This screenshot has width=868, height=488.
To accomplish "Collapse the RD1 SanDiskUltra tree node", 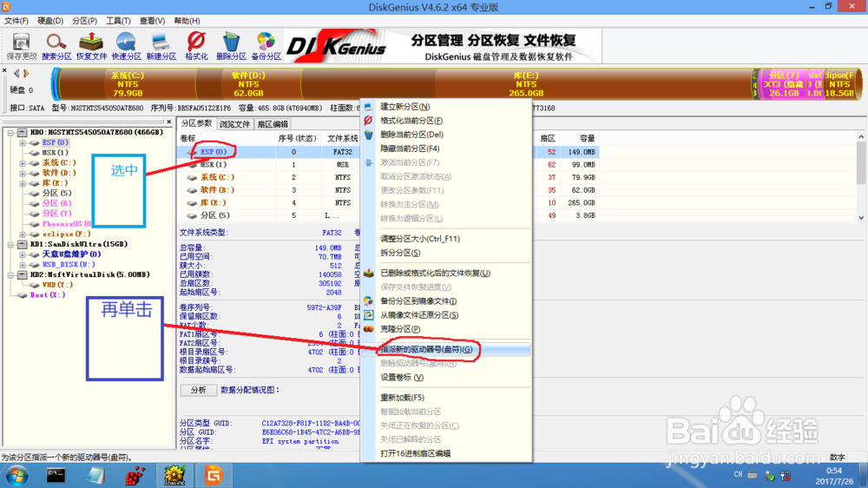I will click(x=10, y=244).
